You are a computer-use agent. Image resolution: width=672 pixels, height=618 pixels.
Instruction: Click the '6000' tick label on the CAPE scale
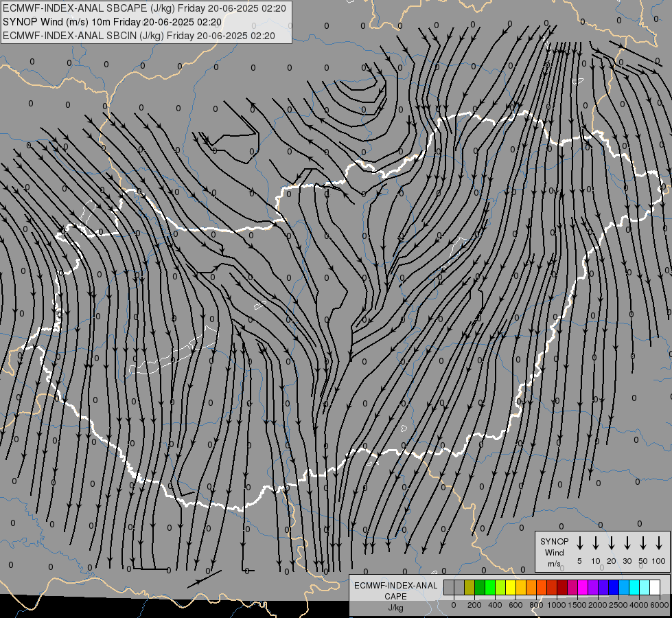pos(660,605)
